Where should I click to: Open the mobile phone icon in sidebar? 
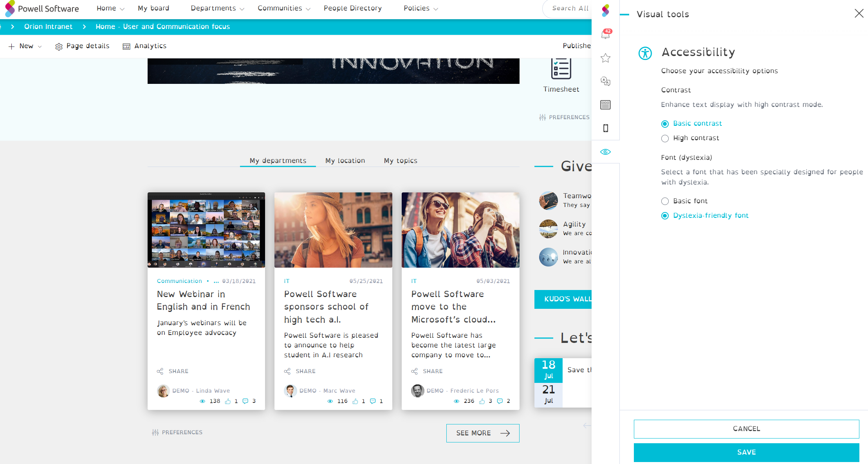click(x=606, y=128)
